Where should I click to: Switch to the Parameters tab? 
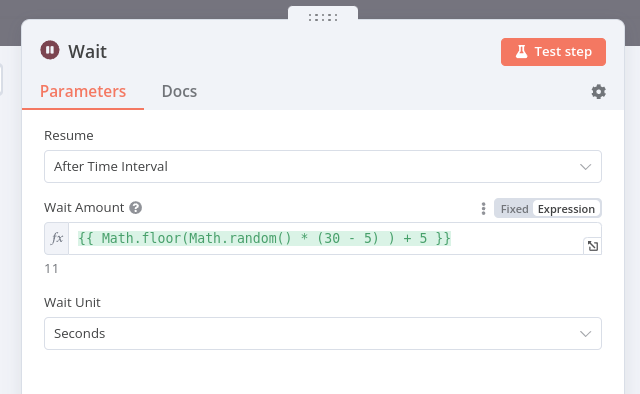click(x=83, y=91)
